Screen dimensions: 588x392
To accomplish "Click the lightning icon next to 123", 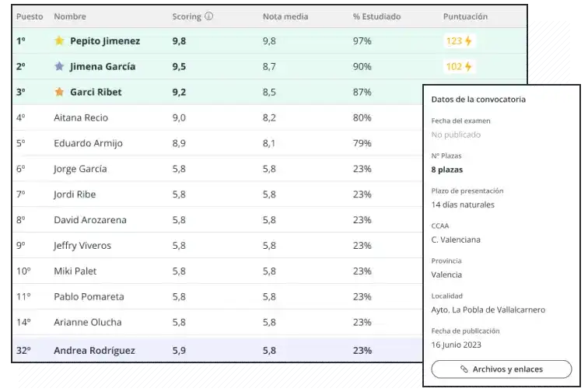I will 468,40.
